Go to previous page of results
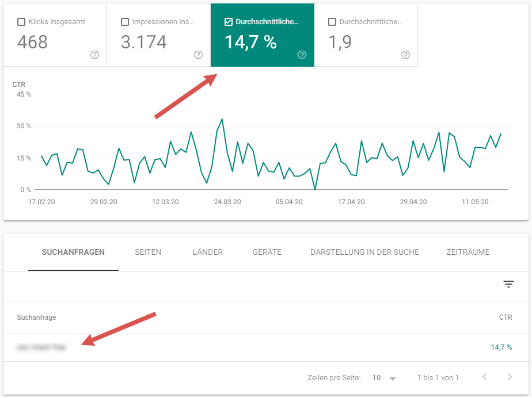Screen dimensions: 532x398 [x=485, y=377]
